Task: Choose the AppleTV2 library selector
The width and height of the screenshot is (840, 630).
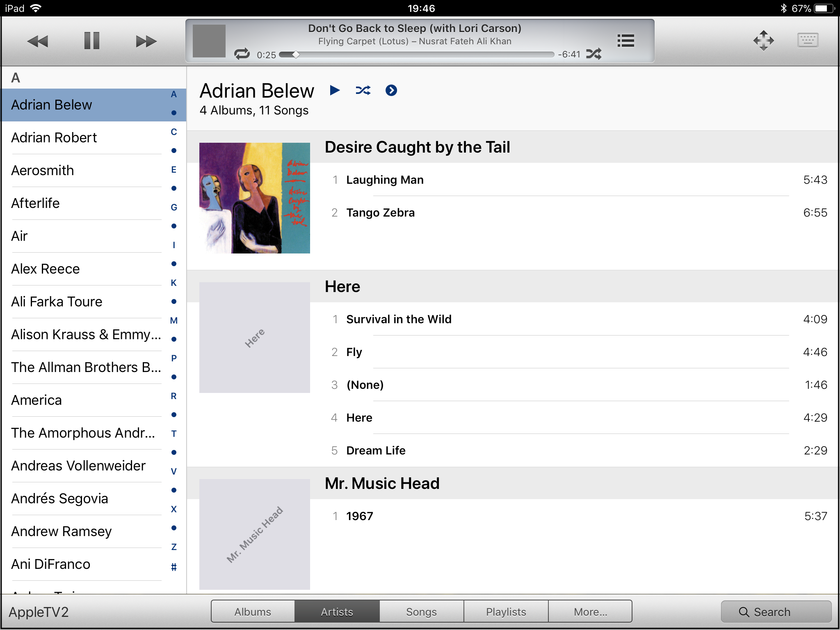Action: pos(39,612)
